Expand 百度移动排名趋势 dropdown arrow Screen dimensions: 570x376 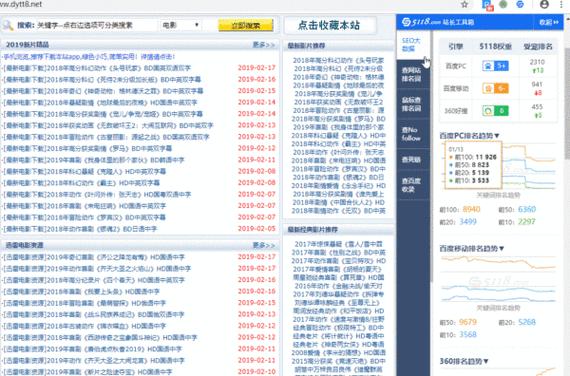click(502, 248)
